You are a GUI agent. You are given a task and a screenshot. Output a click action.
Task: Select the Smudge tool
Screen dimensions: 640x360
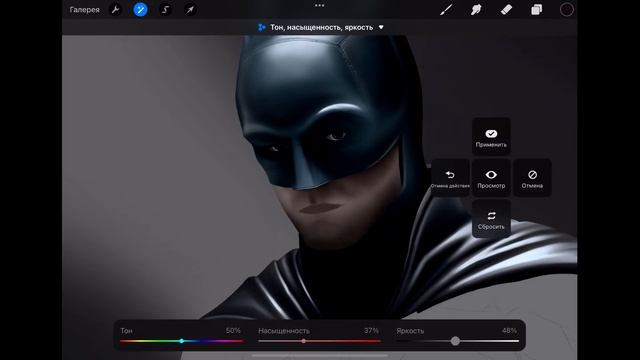point(476,9)
